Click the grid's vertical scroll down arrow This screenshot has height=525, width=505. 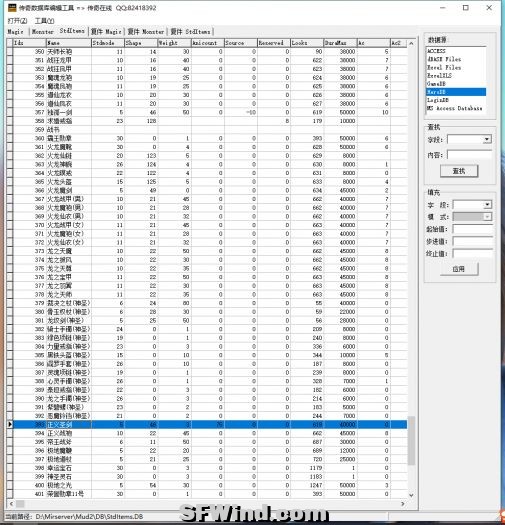click(412, 495)
